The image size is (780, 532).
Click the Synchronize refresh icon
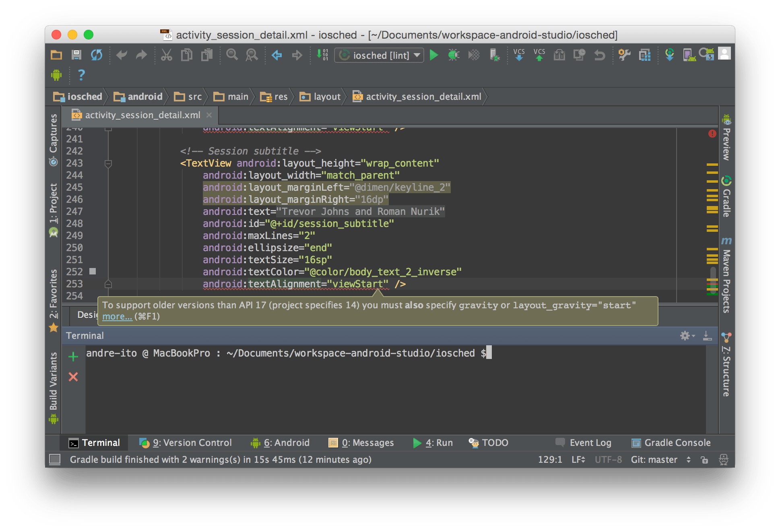(x=97, y=55)
